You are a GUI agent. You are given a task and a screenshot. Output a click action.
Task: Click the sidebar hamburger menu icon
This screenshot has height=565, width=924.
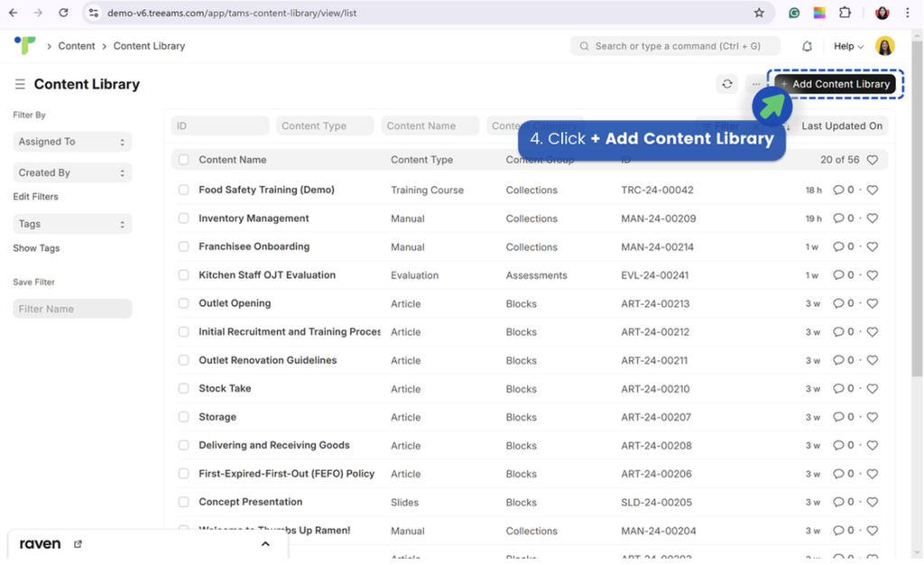pyautogui.click(x=20, y=84)
